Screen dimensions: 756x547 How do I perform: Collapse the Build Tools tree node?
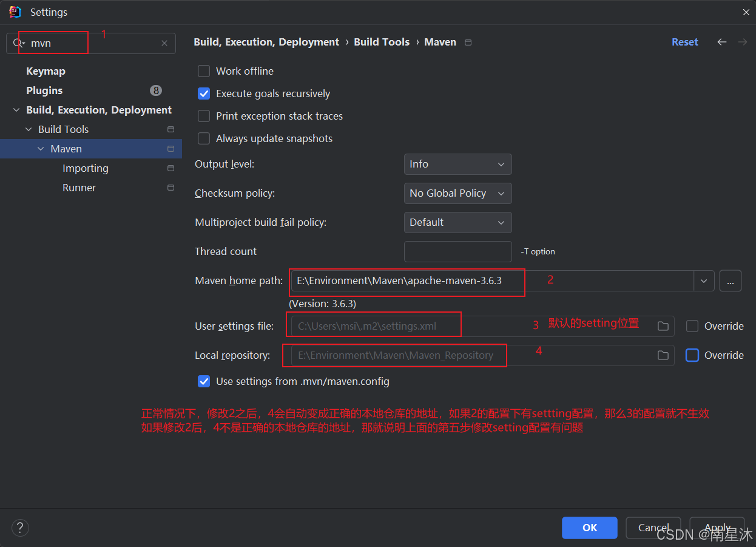tap(29, 129)
